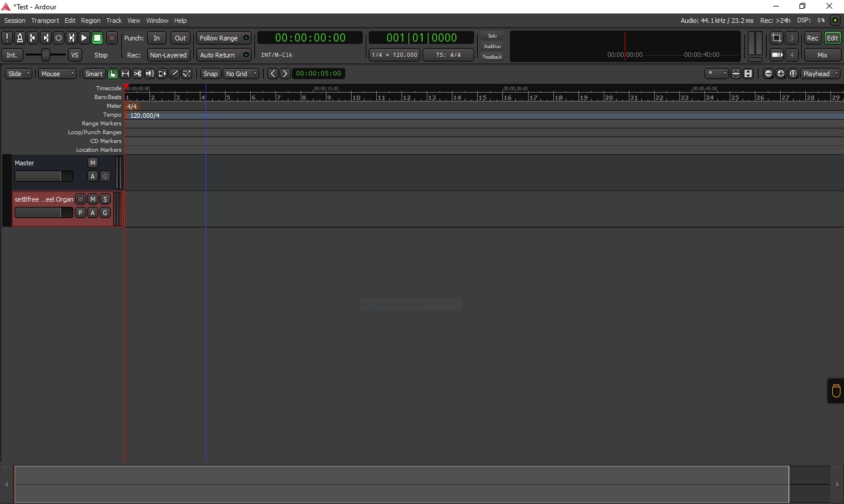
Task: Open the Slide edit mode dropdown
Action: point(18,74)
